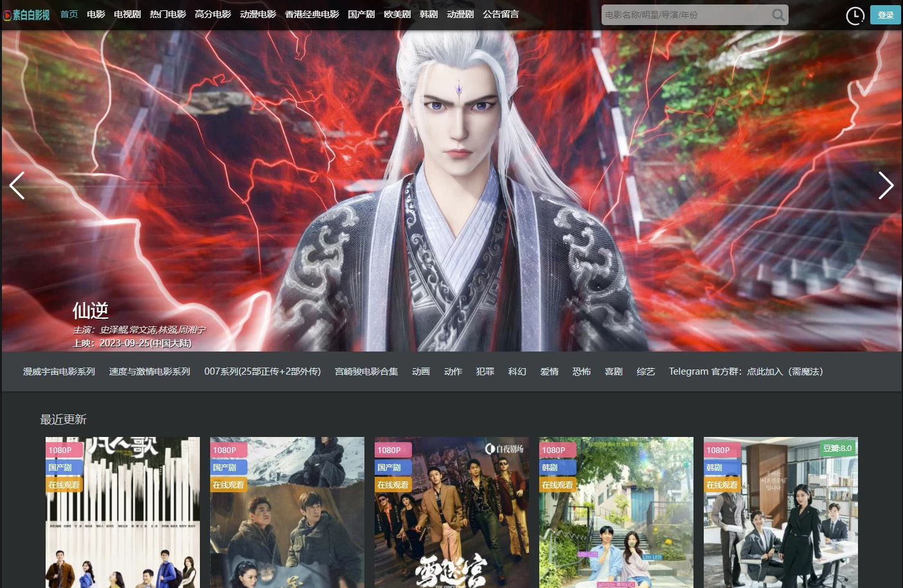
Task: Filter by 科幻 genre
Action: point(517,371)
